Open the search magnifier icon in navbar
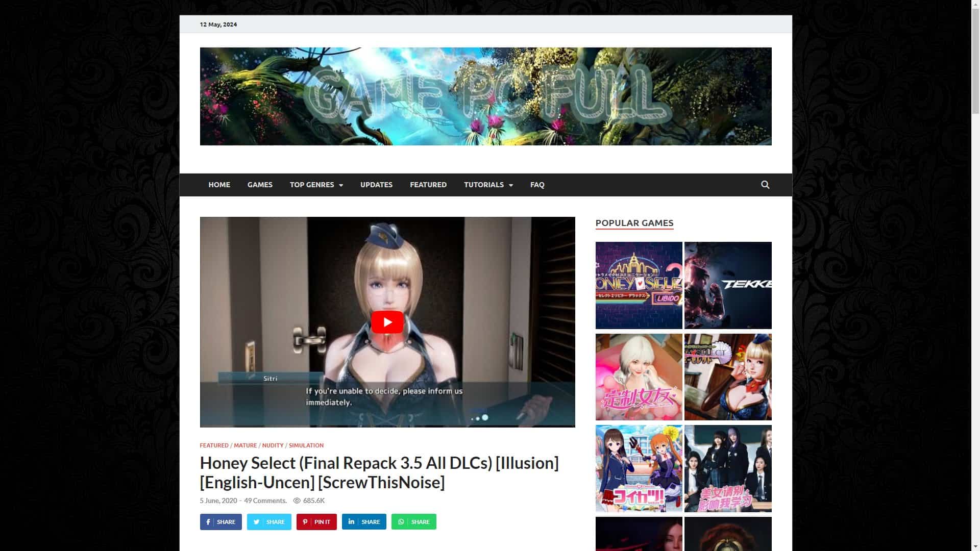The image size is (980, 551). pos(765,185)
